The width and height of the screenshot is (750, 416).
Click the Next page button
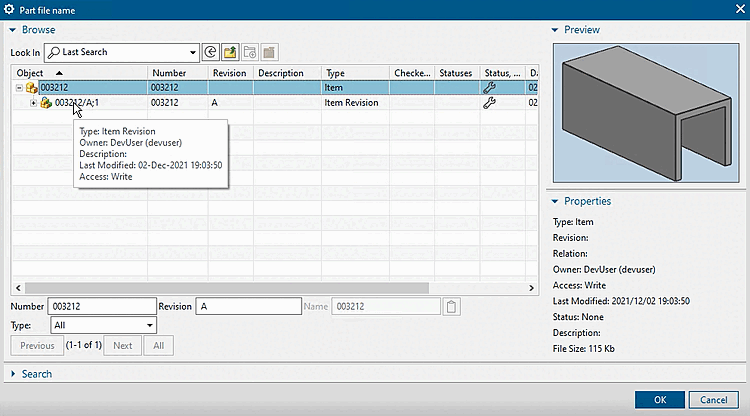122,345
